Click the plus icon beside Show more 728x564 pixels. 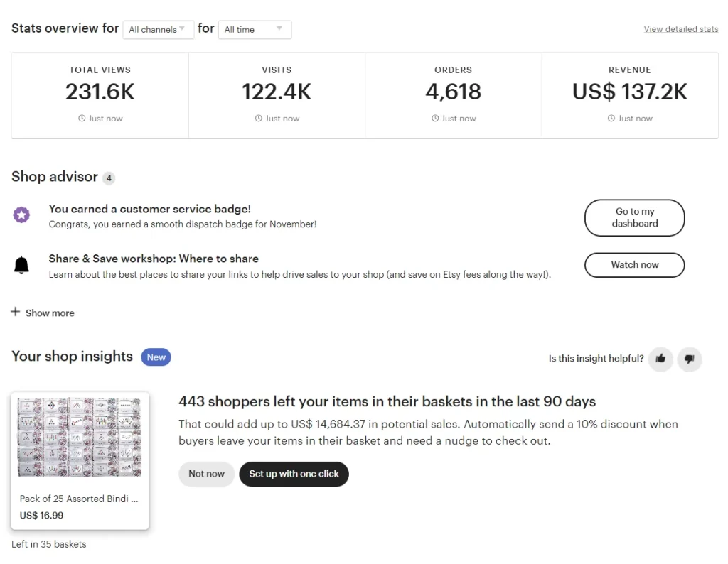(x=16, y=312)
